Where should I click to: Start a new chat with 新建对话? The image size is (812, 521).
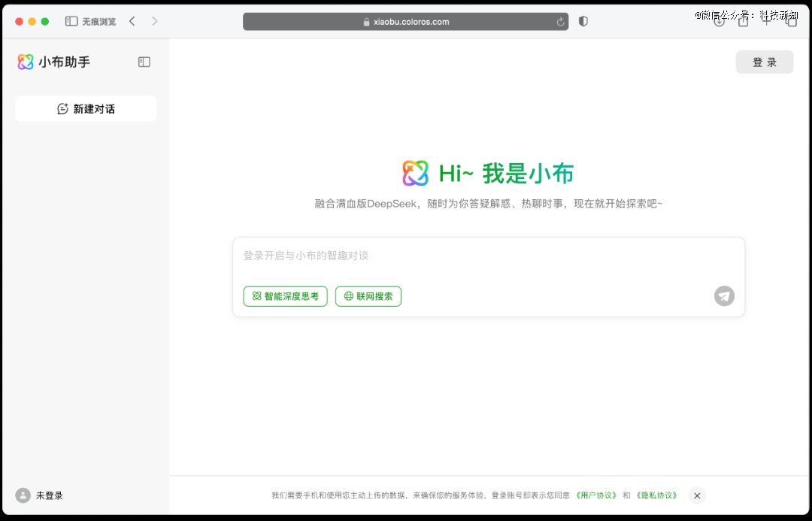(86, 109)
